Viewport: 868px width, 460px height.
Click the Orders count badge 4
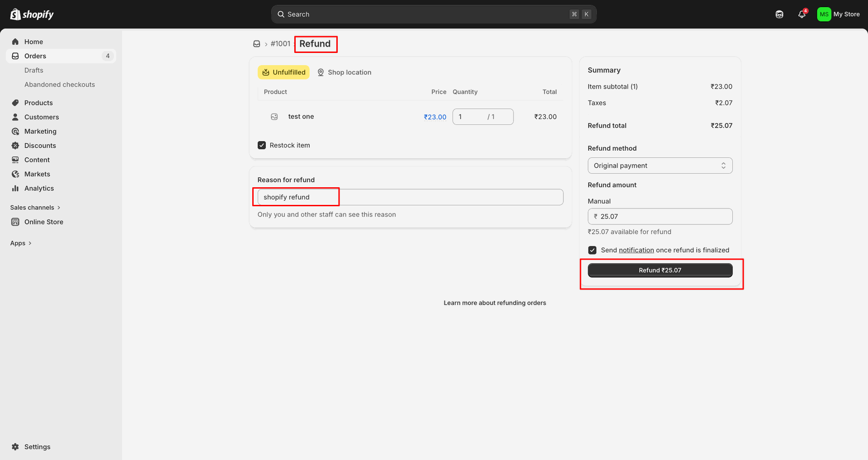click(x=108, y=56)
